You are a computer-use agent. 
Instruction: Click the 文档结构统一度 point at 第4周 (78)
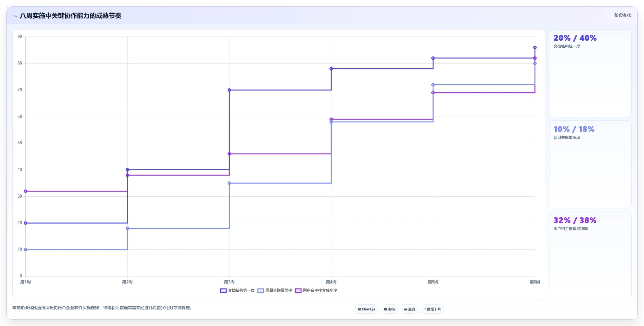pyautogui.click(x=331, y=69)
